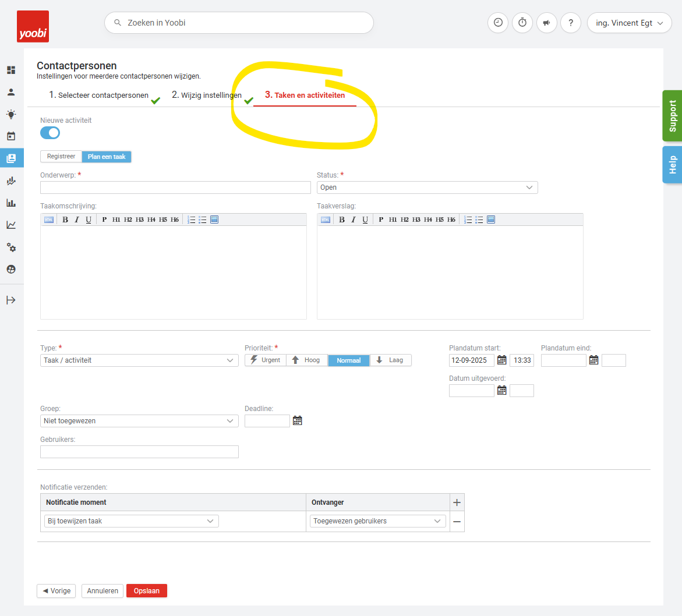Expand the Status dropdown showing Open
682x616 pixels.
[427, 187]
